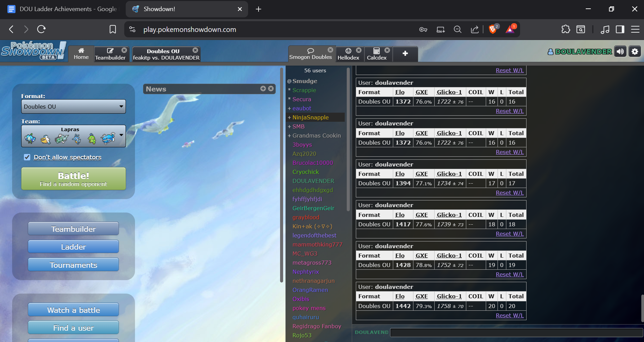Viewport: 644px width, 342px height.
Task: Switch to Smogon Doubles chat tab
Action: [x=310, y=54]
